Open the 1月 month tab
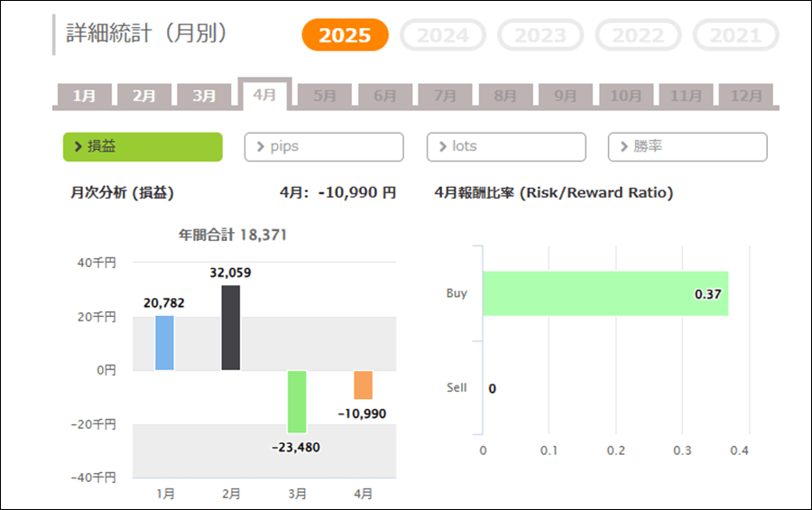This screenshot has width=812, height=510. (85, 95)
